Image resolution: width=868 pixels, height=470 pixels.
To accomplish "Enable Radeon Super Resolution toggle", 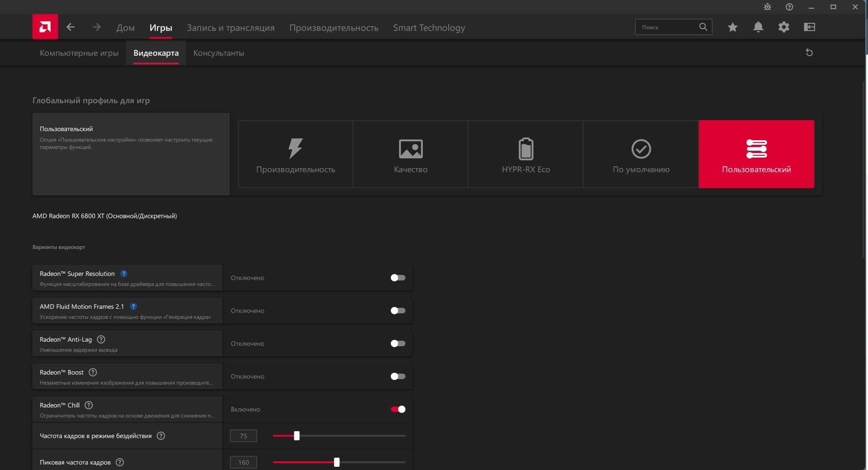I will 398,278.
